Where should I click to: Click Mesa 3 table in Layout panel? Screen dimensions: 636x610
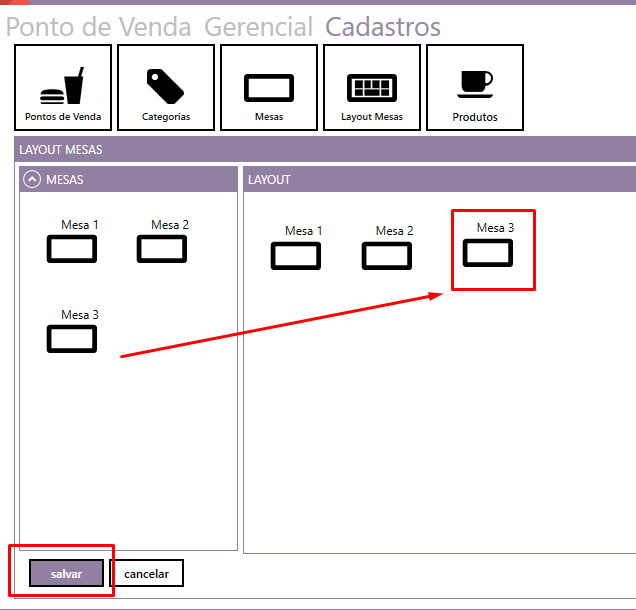click(488, 253)
